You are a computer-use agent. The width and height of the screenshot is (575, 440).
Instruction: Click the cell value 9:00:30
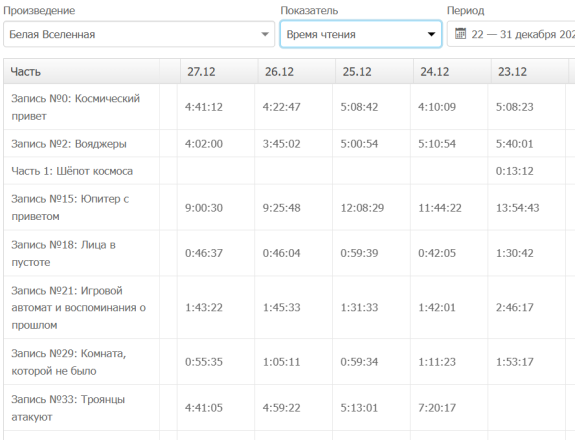[x=204, y=208]
